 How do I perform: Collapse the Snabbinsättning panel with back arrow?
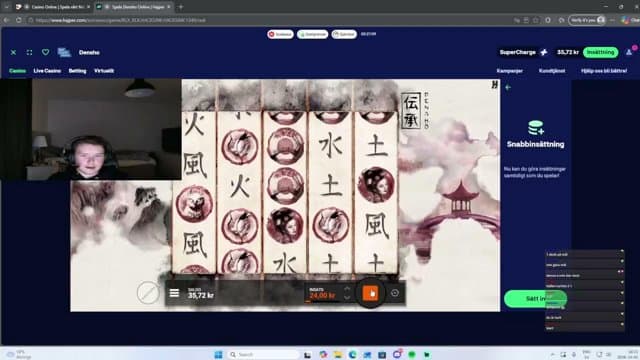pos(508,87)
